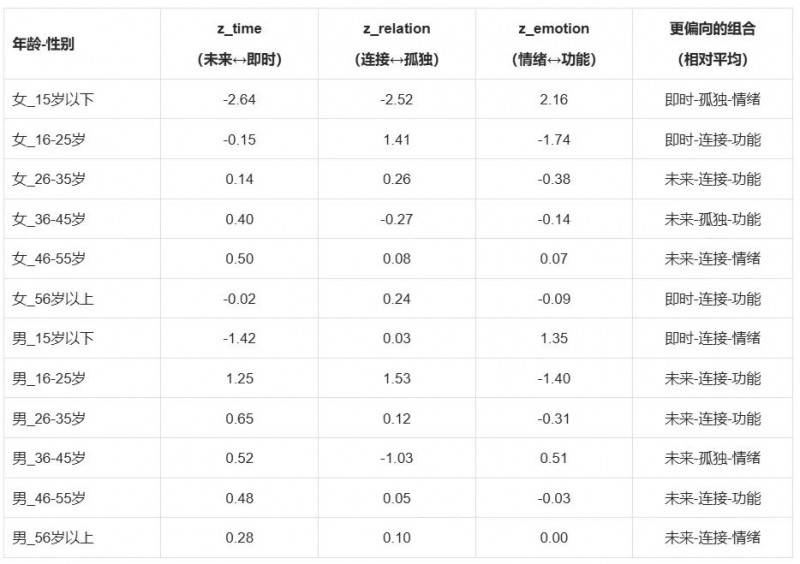Image resolution: width=800 pixels, height=564 pixels.
Task: Click the 年龄-性别 column header
Action: point(43,44)
